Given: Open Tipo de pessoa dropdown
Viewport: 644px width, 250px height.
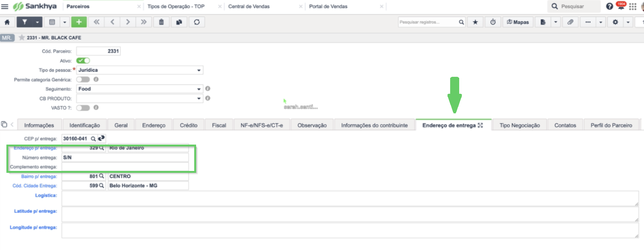Looking at the screenshot, I should pyautogui.click(x=140, y=70).
